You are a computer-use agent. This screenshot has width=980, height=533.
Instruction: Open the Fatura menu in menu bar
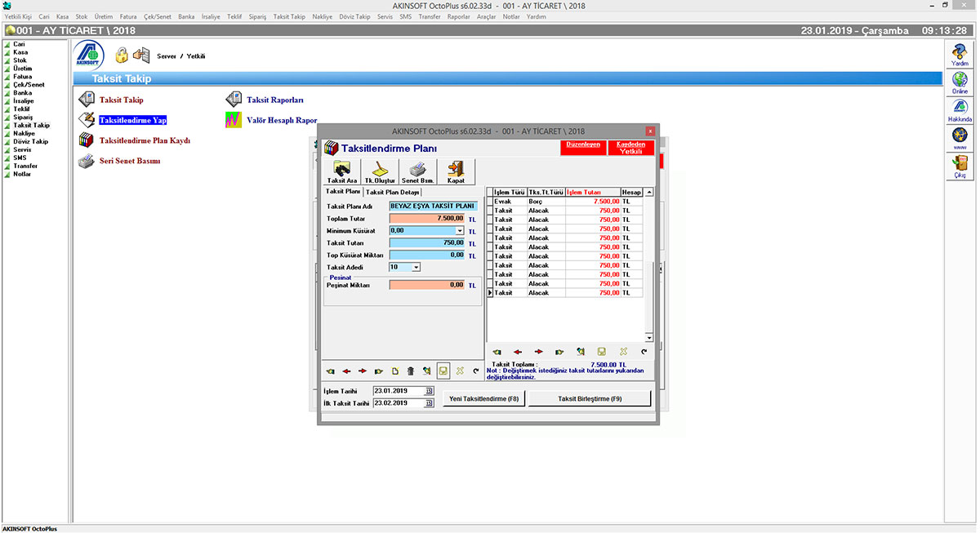(x=128, y=16)
